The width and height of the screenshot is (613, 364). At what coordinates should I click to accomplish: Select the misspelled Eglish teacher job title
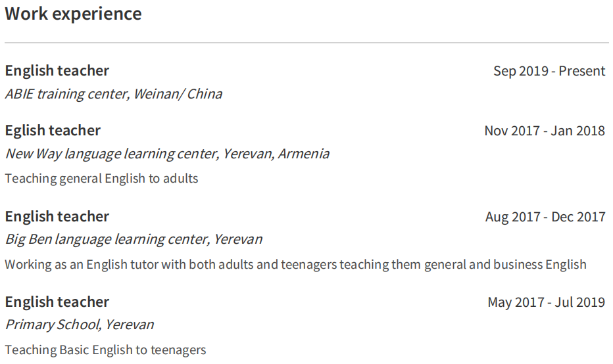click(53, 131)
